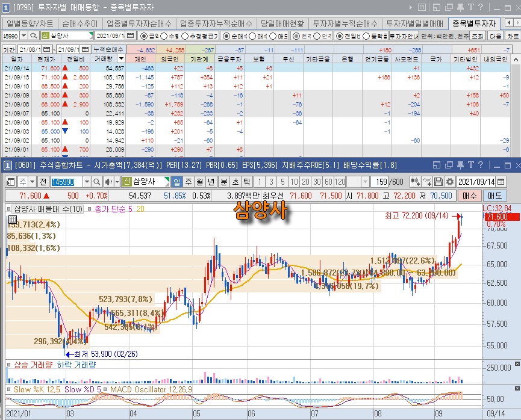Open dropdown arrow beside 거래량 column header
The width and height of the screenshot is (521, 420).
tap(121, 59)
